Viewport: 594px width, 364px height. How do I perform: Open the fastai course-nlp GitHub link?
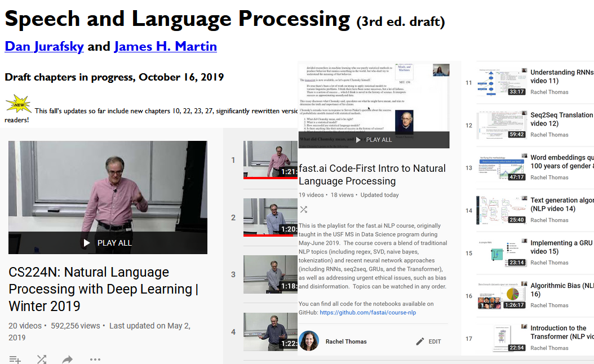367,312
